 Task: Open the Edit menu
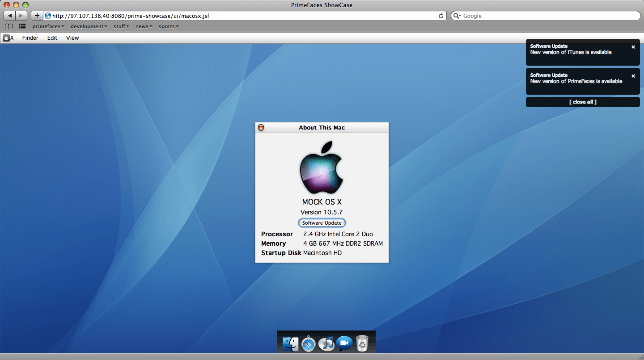52,38
